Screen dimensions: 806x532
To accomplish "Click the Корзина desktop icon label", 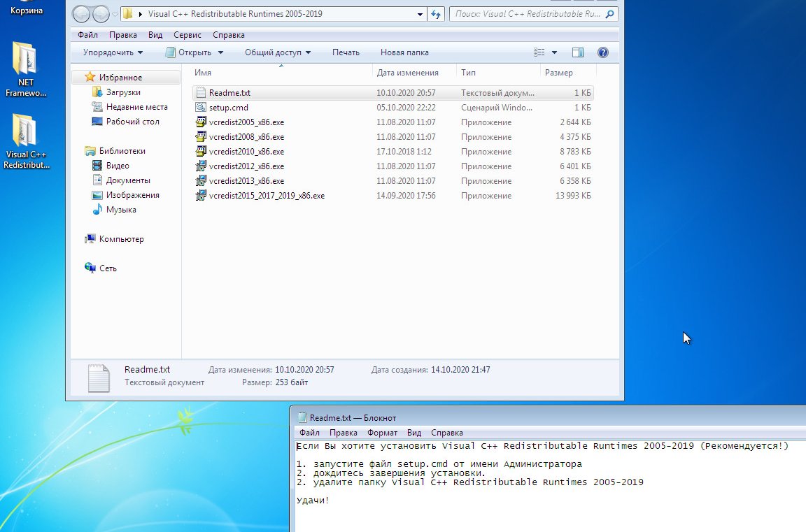I will click(x=27, y=10).
